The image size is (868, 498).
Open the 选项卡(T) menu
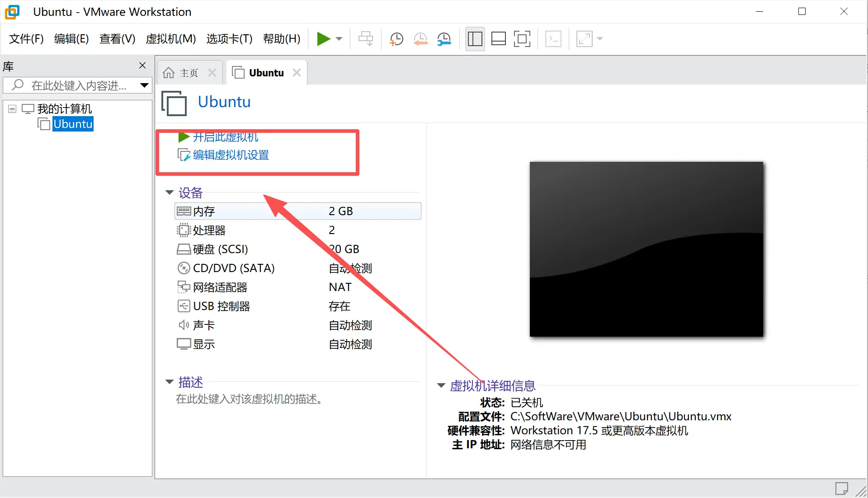tap(229, 39)
